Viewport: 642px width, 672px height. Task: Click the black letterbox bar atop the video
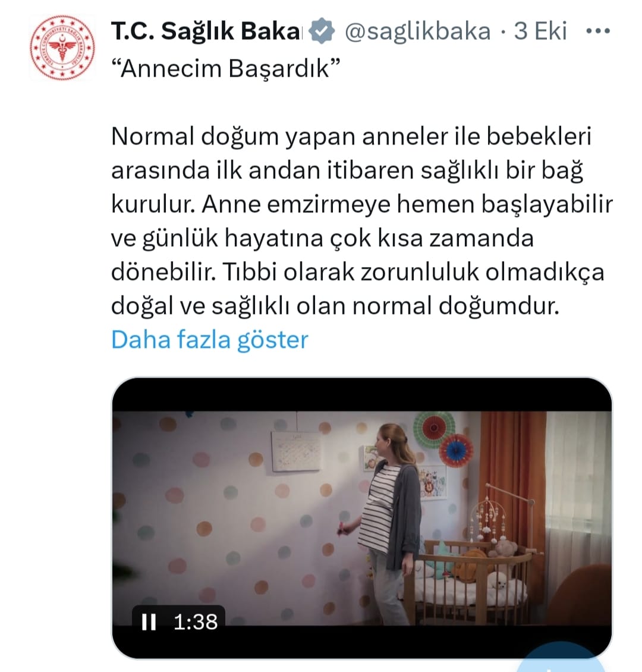tap(362, 395)
